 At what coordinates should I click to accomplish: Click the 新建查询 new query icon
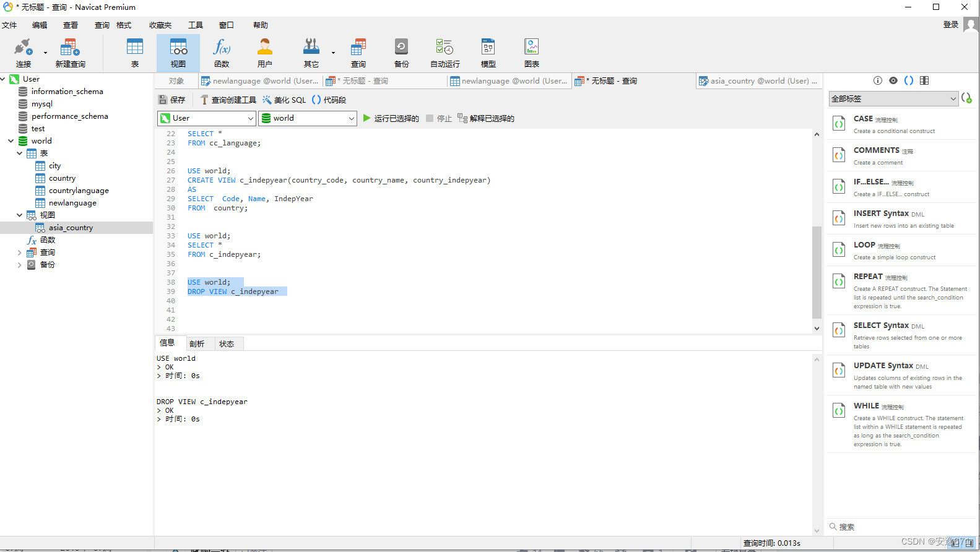tap(70, 53)
